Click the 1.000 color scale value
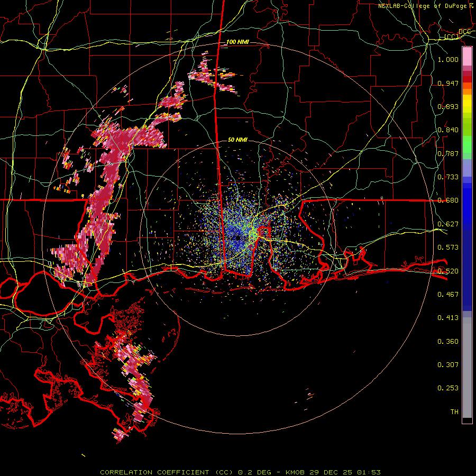Viewport: 476px width, 476px height. click(448, 59)
